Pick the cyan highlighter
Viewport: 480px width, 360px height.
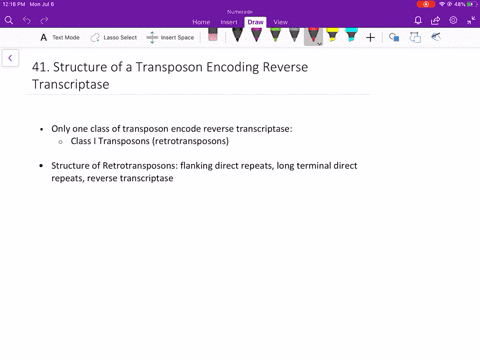(351, 35)
